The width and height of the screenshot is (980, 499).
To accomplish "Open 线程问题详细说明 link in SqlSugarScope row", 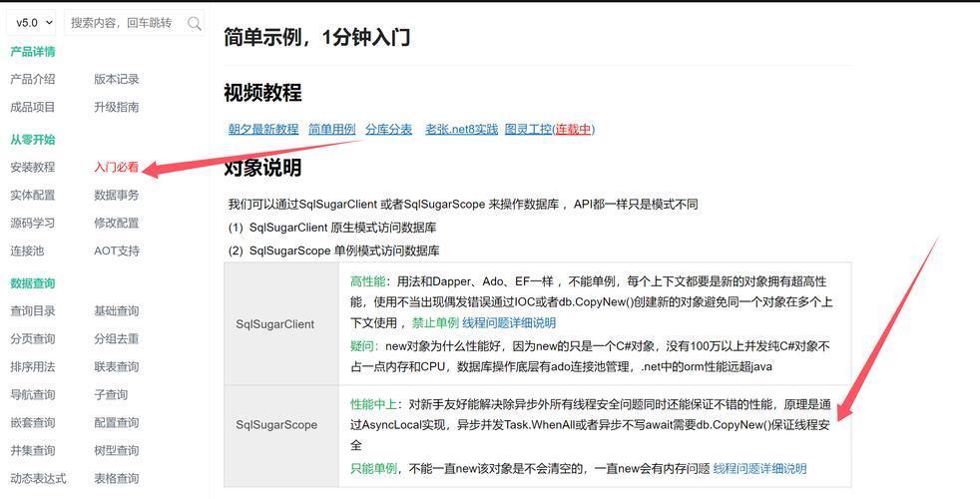I will point(759,468).
